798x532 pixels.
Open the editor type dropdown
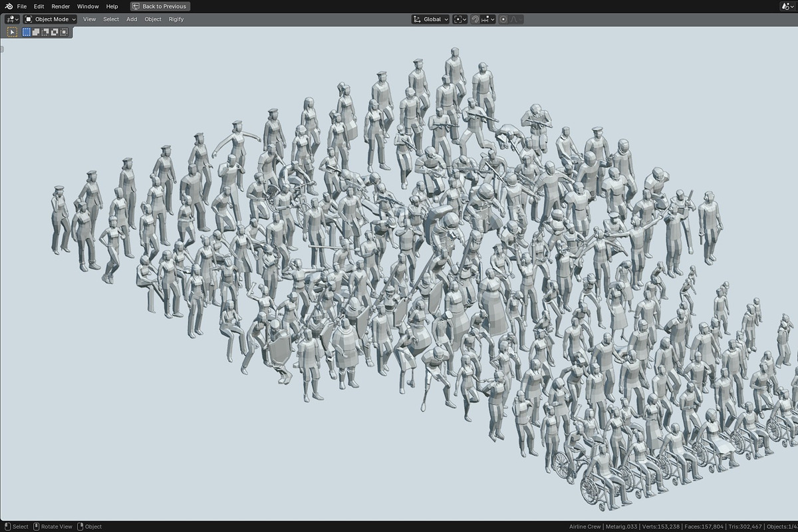pos(12,19)
